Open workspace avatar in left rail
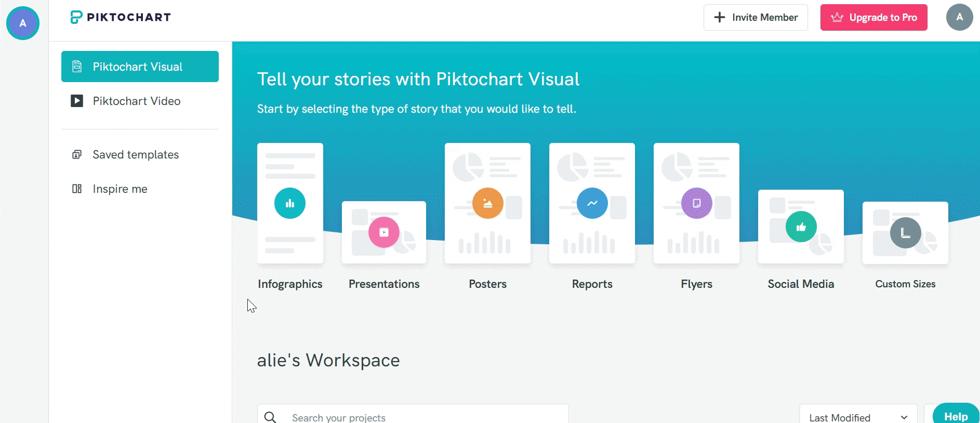The width and height of the screenshot is (980, 423). pyautogui.click(x=23, y=23)
